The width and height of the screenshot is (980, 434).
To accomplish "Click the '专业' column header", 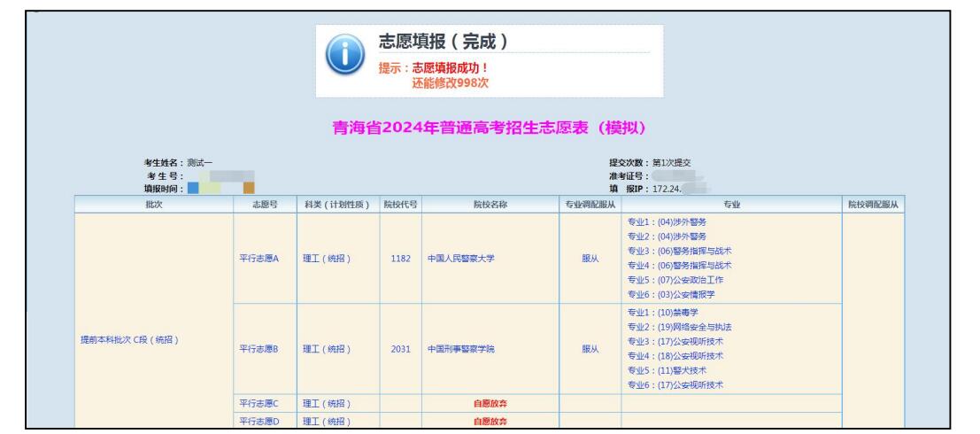I will tap(732, 205).
